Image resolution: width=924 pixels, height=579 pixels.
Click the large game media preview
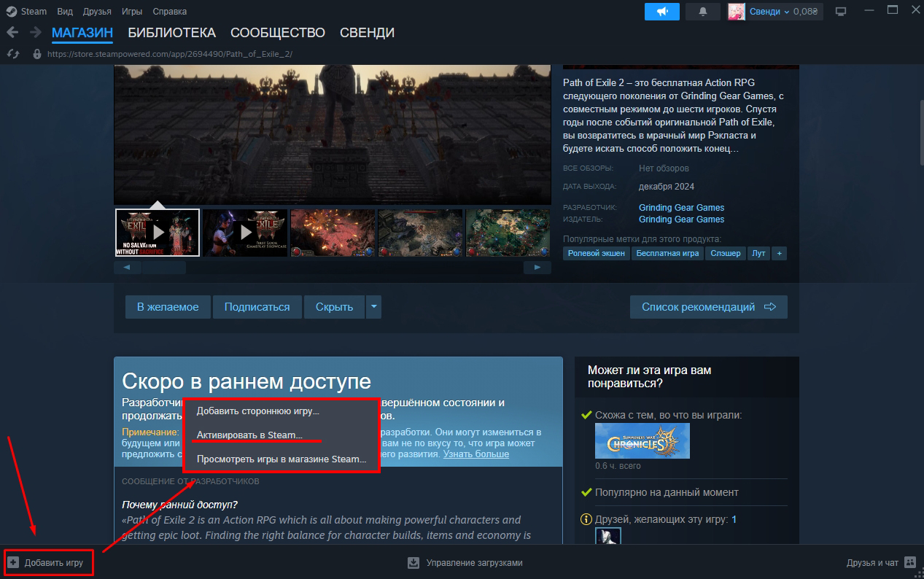click(333, 134)
